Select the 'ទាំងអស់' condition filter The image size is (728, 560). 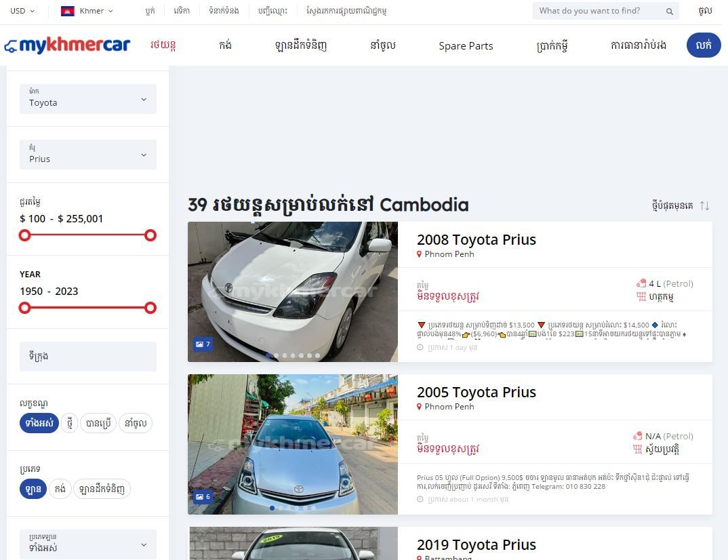(39, 423)
